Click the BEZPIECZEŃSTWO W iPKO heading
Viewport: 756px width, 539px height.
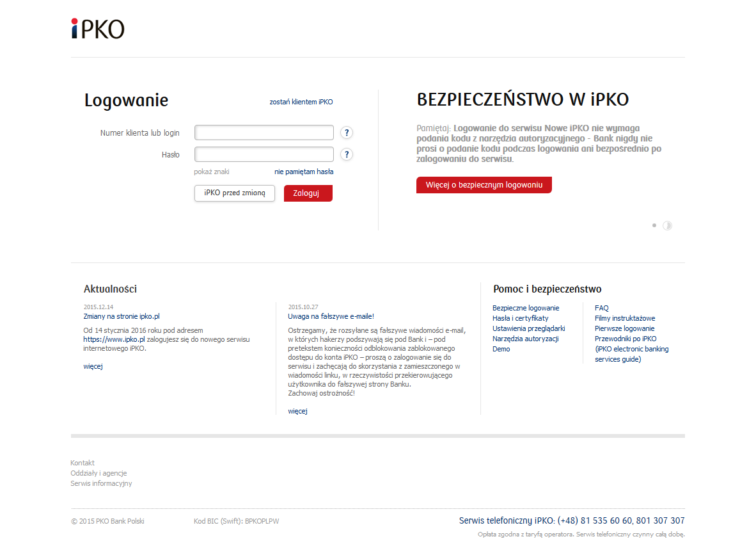click(x=523, y=99)
